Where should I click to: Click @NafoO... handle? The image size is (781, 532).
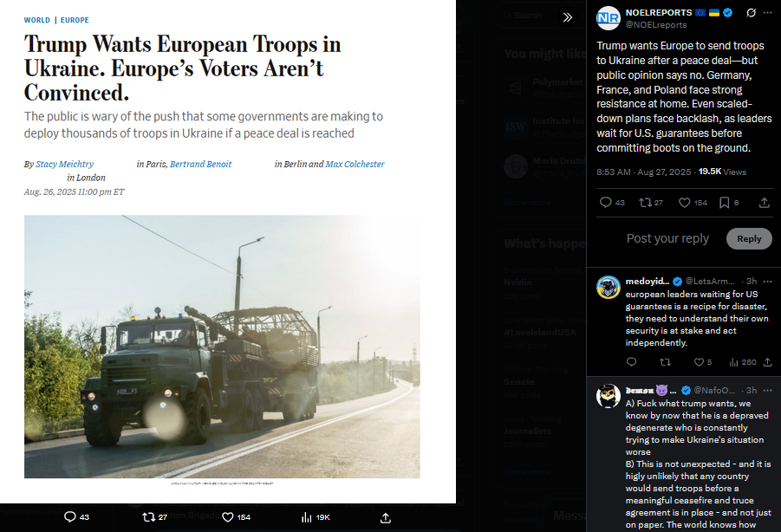tap(714, 390)
